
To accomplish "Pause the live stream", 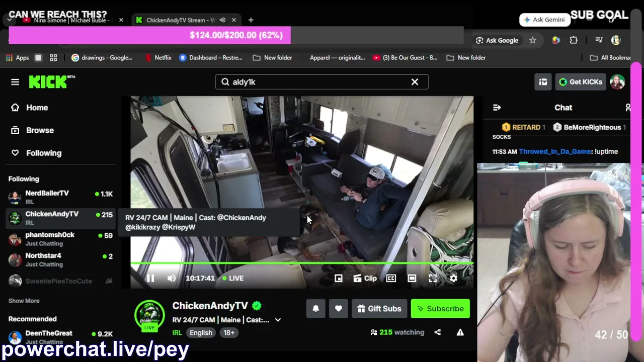I will [x=150, y=278].
